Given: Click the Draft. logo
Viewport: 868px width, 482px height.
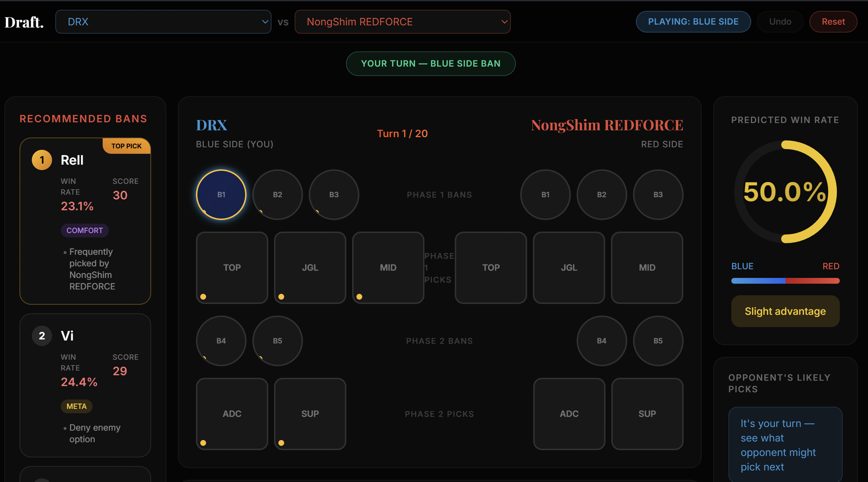Looking at the screenshot, I should 24,22.
